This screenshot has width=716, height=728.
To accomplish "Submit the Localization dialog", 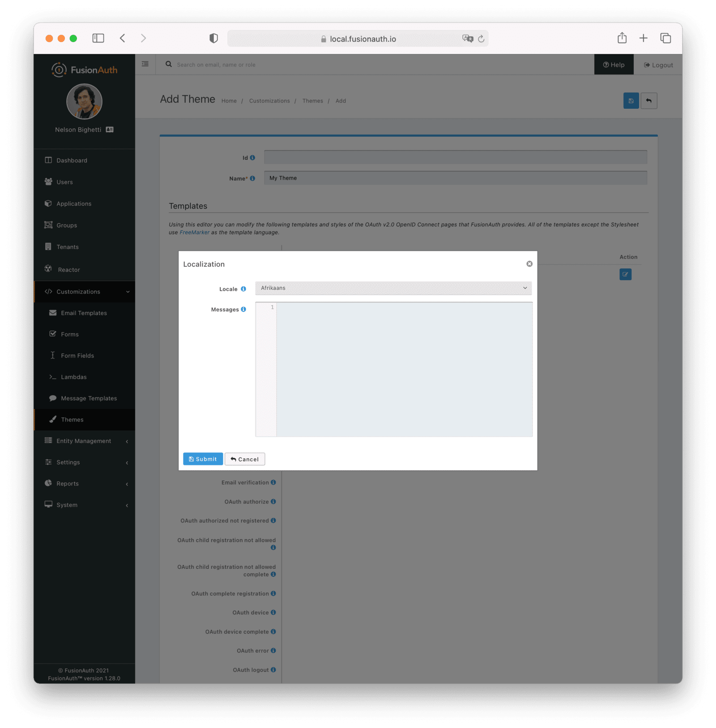I will click(x=203, y=459).
